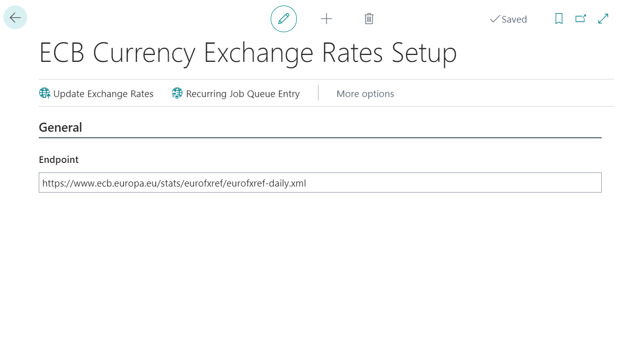Viewport: 644px width, 362px height.
Task: Collapse the General section heading
Action: 60,128
